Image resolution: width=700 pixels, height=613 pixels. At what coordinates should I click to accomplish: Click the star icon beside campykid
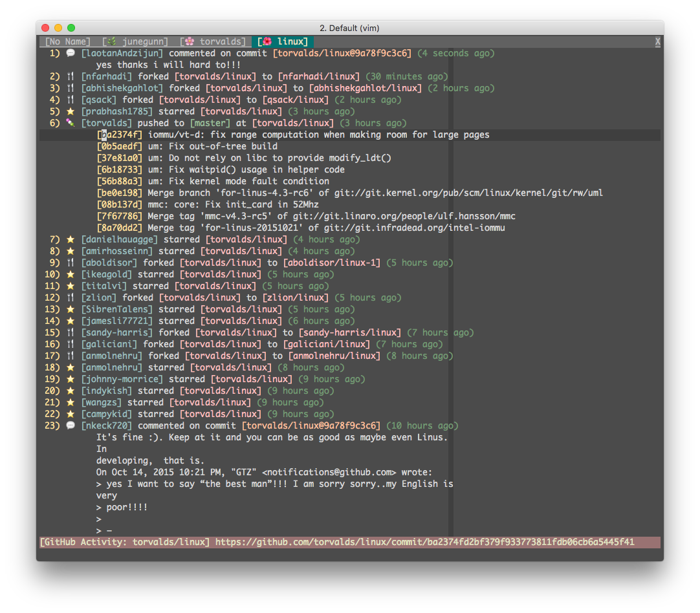click(x=71, y=414)
